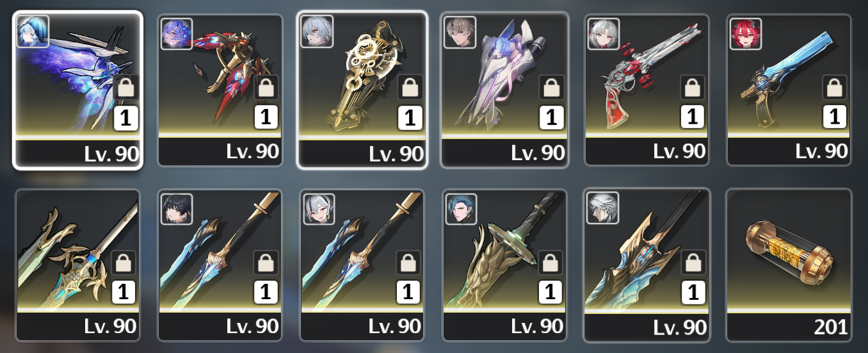
Task: Select the purple nebula broadblade weapon card
Action: 77,90
